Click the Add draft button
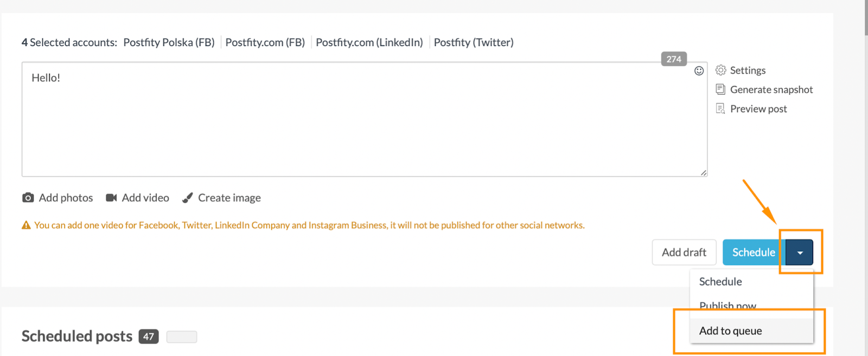 [684, 253]
